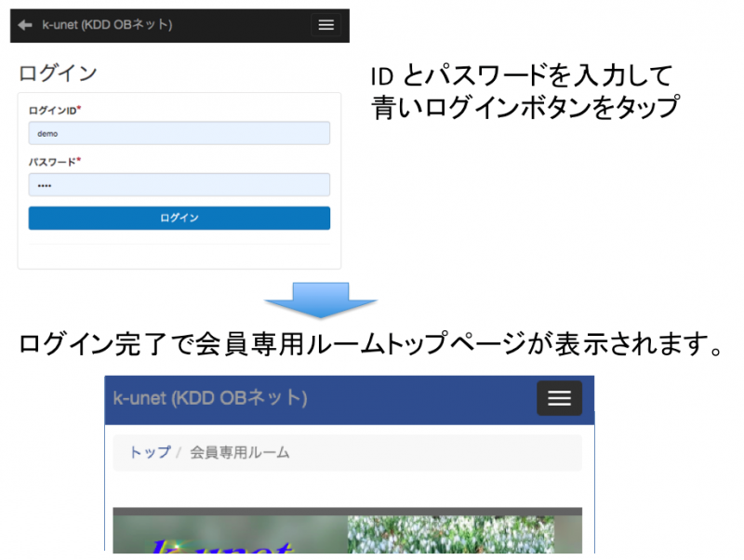
Task: Click the ログイン page heading
Action: coord(58,73)
